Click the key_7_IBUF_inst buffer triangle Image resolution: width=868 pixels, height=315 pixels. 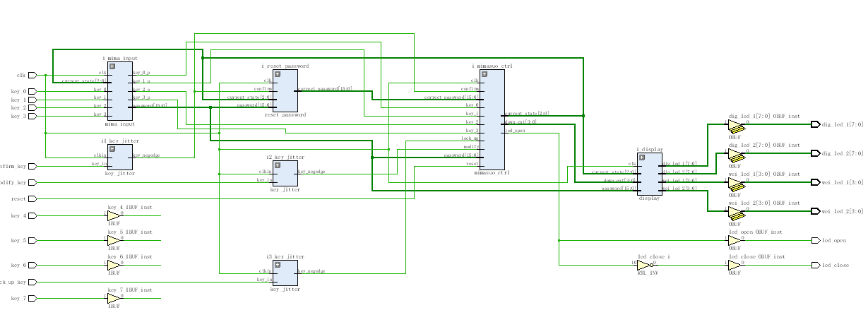(114, 298)
